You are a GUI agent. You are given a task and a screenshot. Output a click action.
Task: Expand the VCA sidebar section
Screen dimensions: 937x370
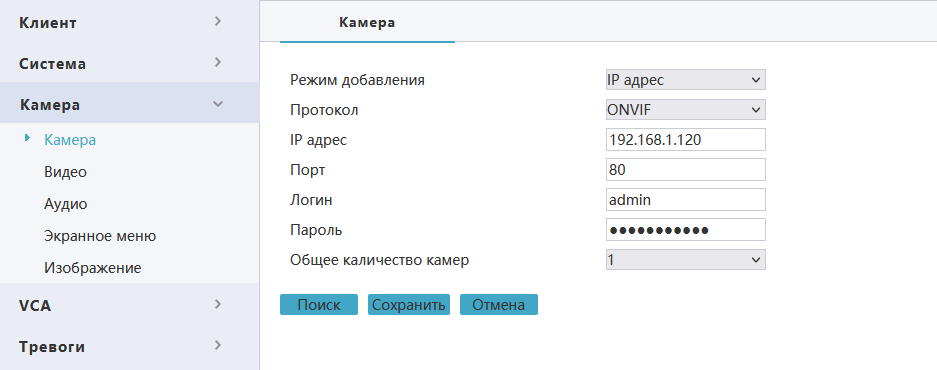(x=129, y=305)
